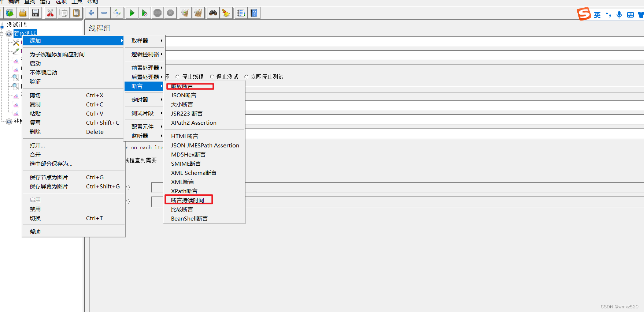The height and width of the screenshot is (312, 644).
Task: Click the Open file folder icon
Action: tap(23, 13)
